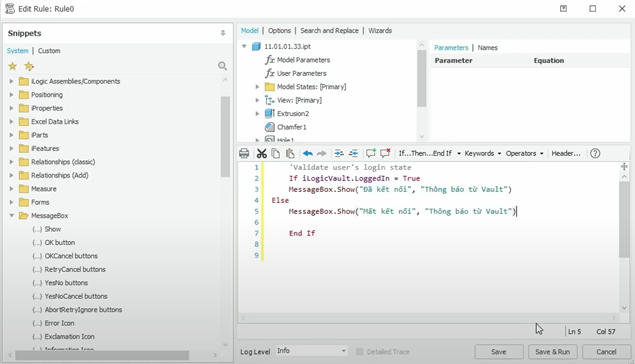Viewport: 635px width, 364px height.
Task: Decrease indent of selected lines
Action: 353,153
